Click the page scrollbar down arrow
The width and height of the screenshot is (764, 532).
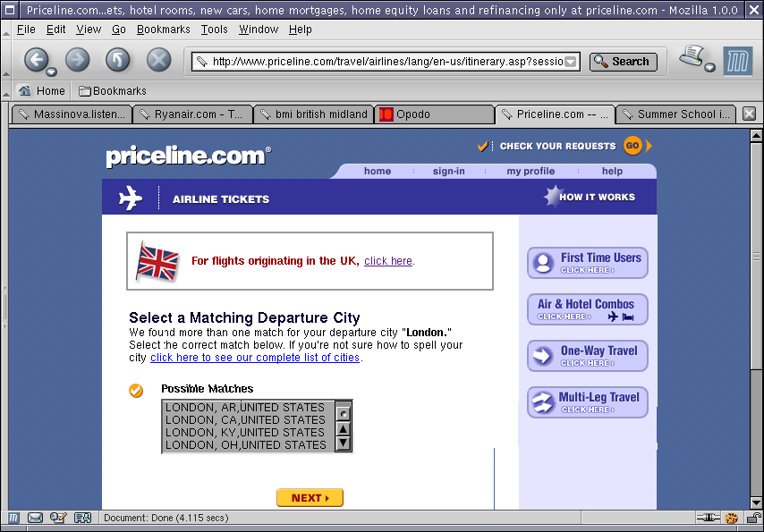[x=756, y=502]
